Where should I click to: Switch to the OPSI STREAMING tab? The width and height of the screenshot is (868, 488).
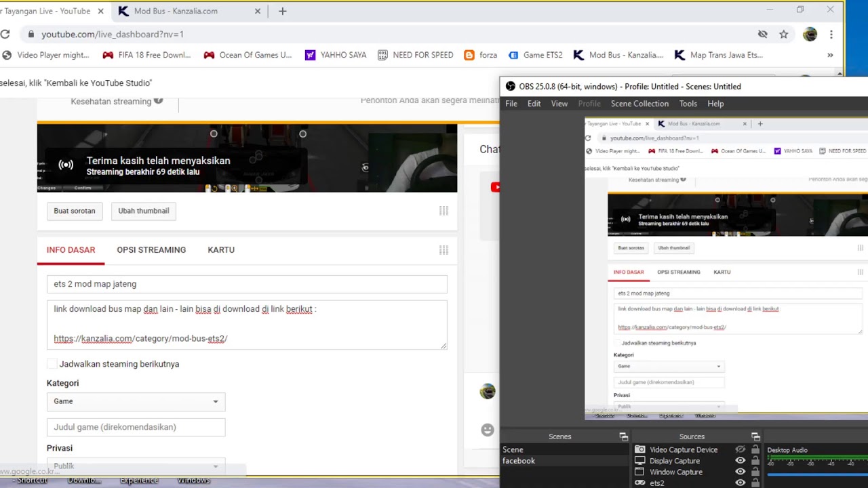coord(151,250)
